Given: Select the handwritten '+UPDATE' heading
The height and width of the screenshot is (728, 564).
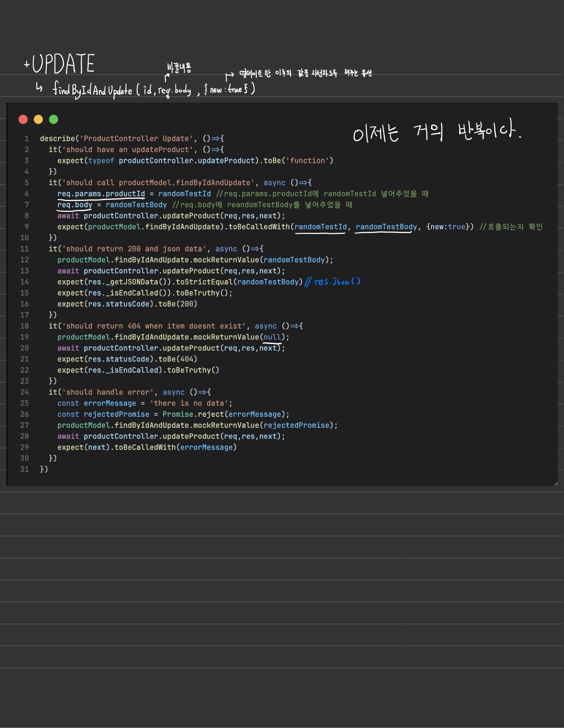Looking at the screenshot, I should (x=59, y=64).
